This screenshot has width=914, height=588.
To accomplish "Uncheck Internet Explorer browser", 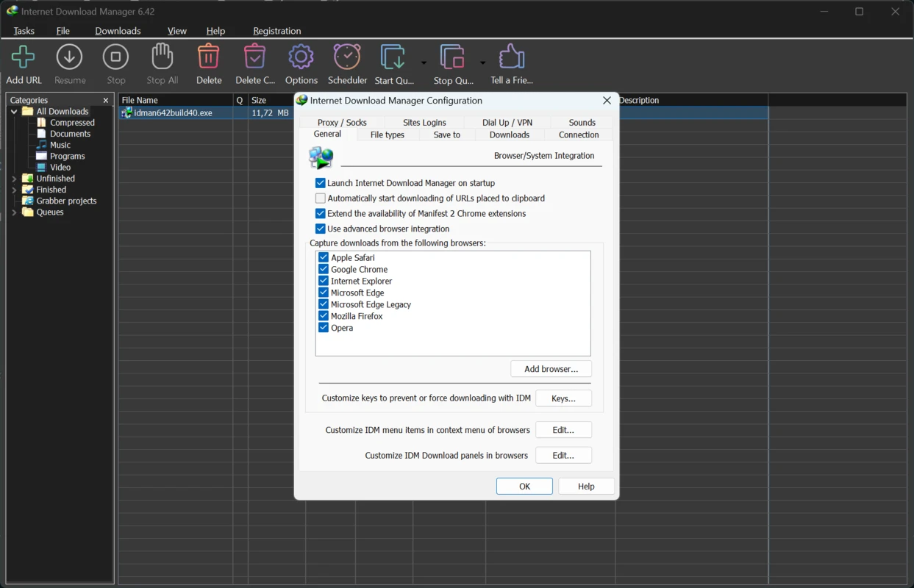I will point(324,281).
